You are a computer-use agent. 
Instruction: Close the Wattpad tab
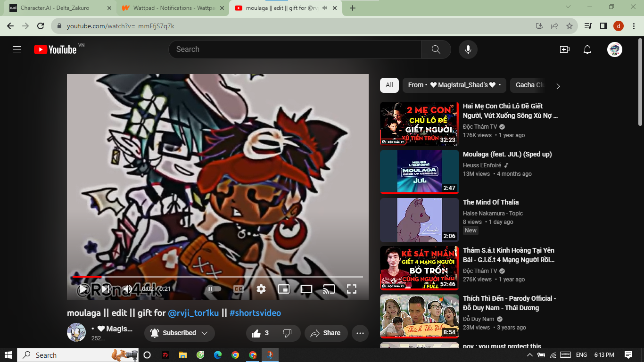(222, 8)
